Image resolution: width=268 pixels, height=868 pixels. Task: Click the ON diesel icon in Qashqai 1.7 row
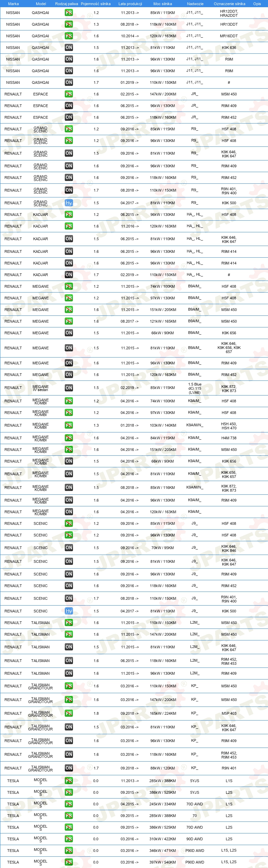coord(69,82)
